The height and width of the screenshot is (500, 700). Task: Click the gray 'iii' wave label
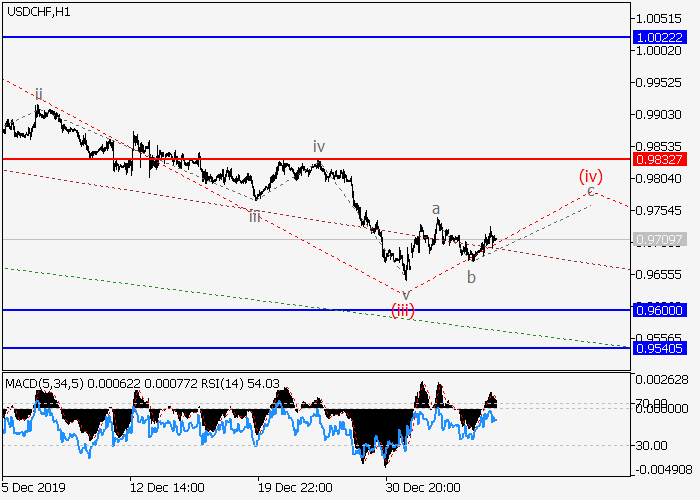(255, 216)
